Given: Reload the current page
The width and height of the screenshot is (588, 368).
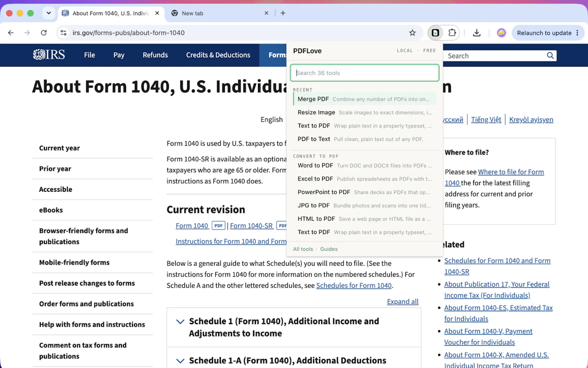Looking at the screenshot, I should coord(44,33).
